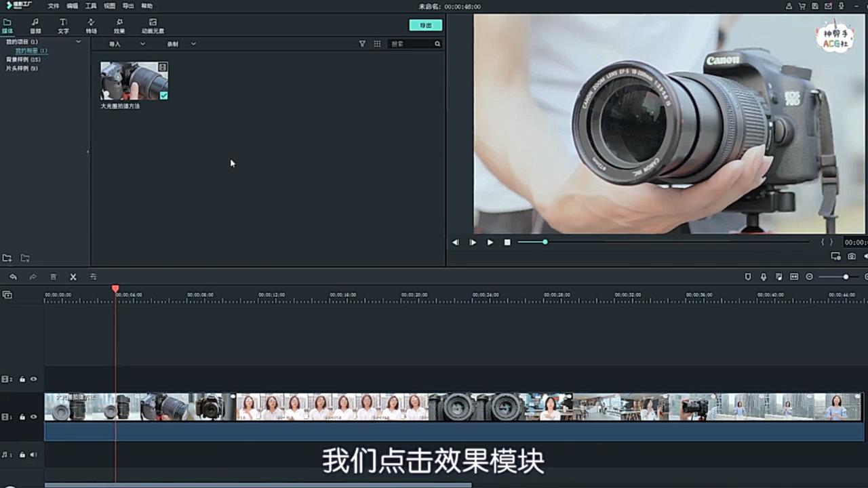Open the 动画元素 (Elements) tab
Image resolution: width=868 pixels, height=488 pixels.
tap(153, 26)
